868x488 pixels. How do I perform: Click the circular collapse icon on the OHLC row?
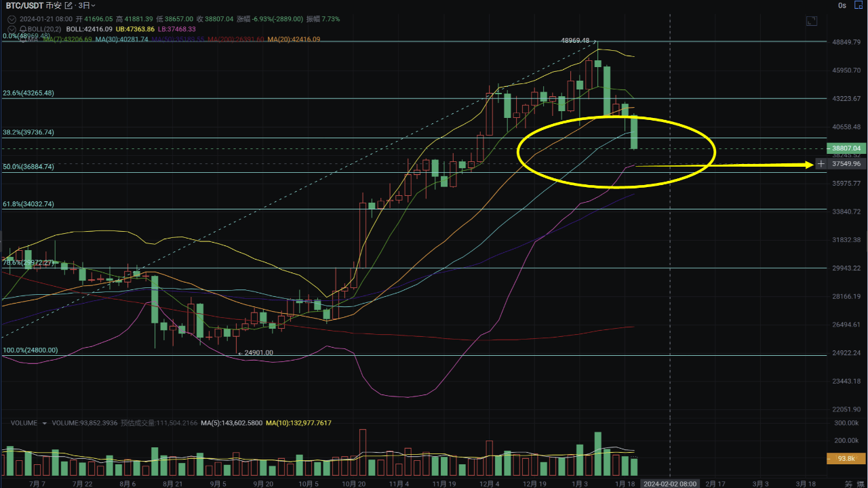pyautogui.click(x=11, y=19)
